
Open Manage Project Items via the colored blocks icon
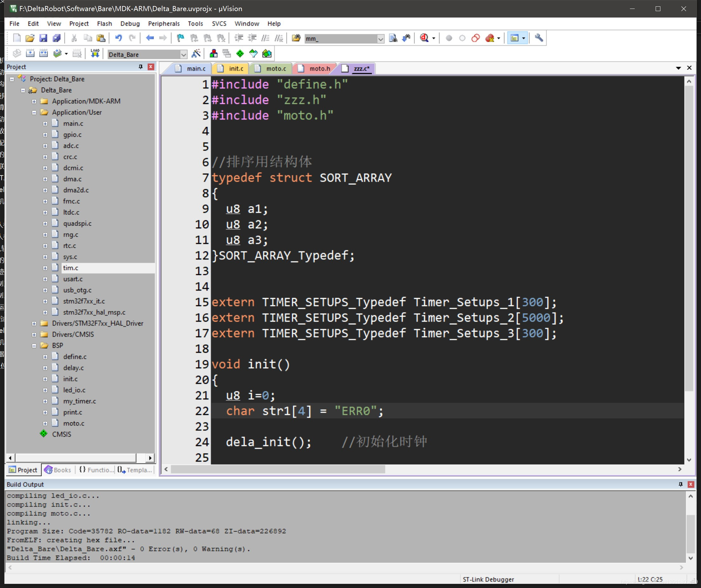[x=214, y=53]
